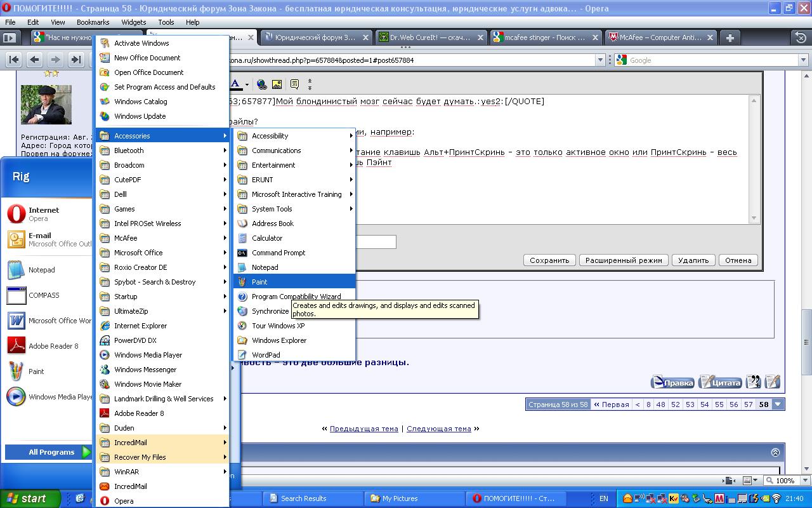Expand the System Tools submenu

294,209
